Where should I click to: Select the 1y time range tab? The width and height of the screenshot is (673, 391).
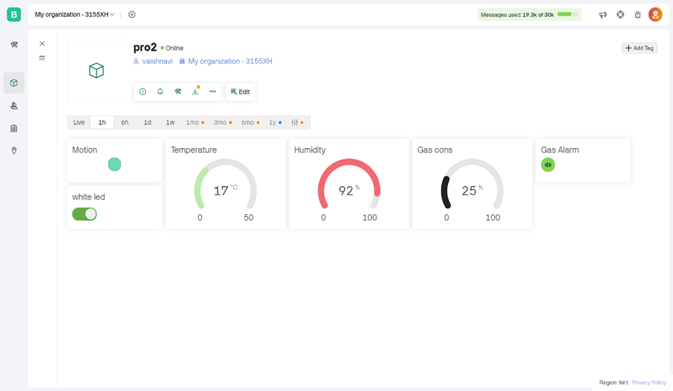[x=275, y=122]
